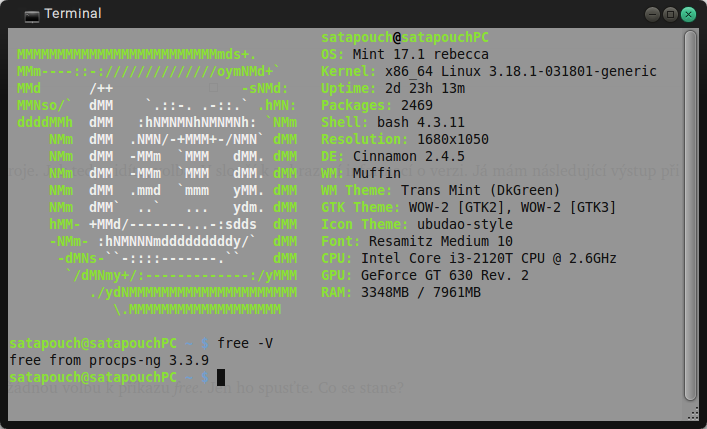Click the resize grip at window corner
Viewport: 707px width, 429px height.
point(694,414)
